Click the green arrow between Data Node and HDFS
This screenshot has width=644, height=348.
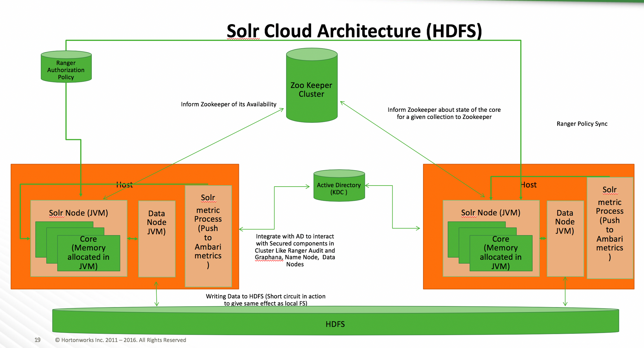pos(157,293)
